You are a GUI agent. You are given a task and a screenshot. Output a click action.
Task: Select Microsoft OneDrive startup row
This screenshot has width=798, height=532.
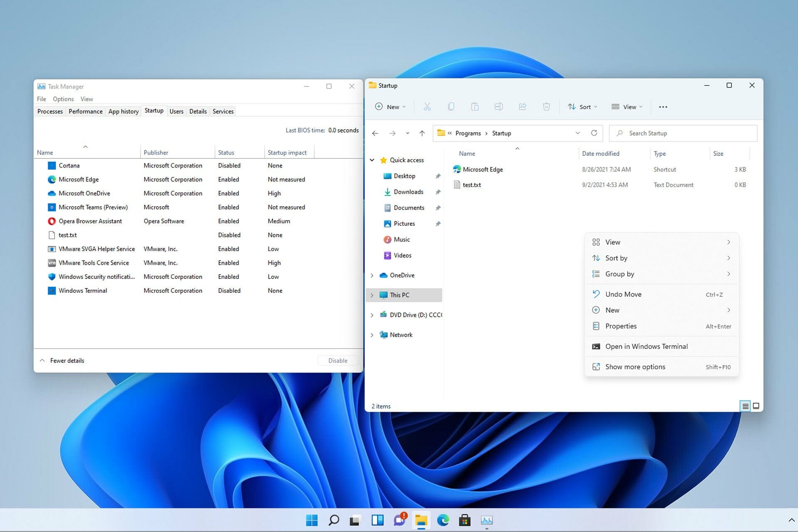(x=198, y=193)
